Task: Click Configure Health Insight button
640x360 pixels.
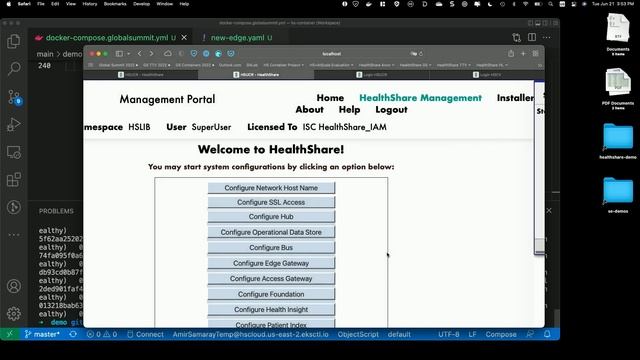Action: 271,309
